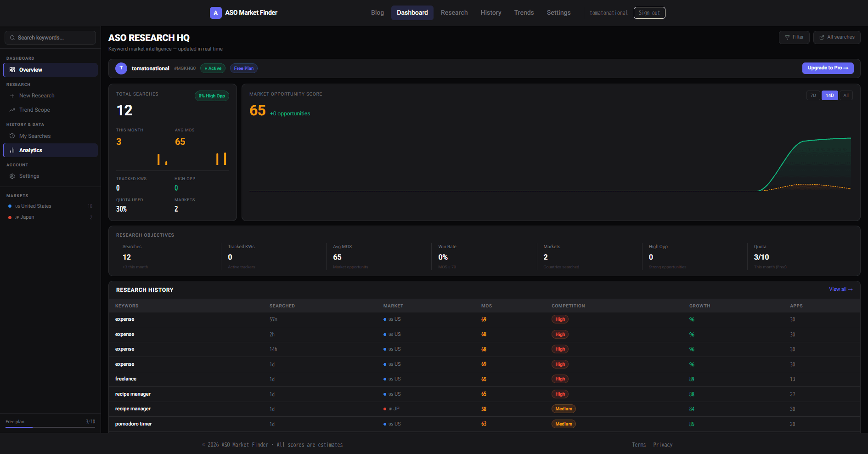Image resolution: width=868 pixels, height=454 pixels.
Task: Click the New Research plus icon
Action: [x=12, y=96]
